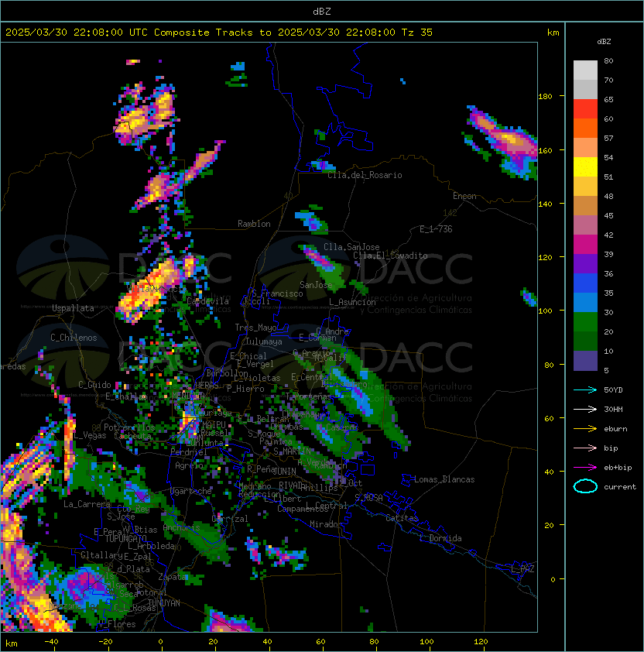This screenshot has width=644, height=652.
Task: Click the pink bip arrow in legend
Action: pyautogui.click(x=585, y=448)
